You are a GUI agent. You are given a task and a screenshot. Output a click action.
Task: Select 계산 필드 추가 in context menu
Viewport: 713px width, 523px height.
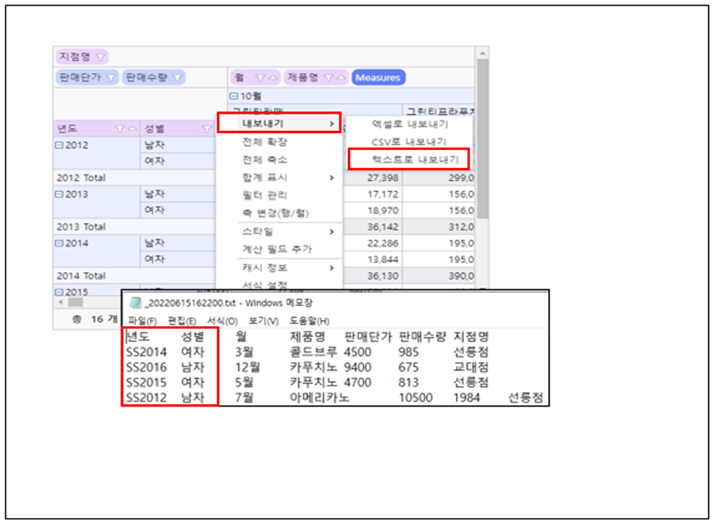[277, 249]
